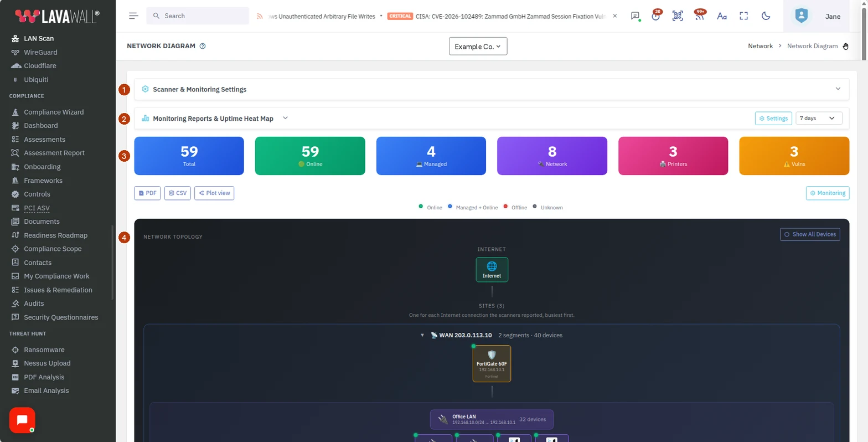Toggle Show All Devices
Screen dimensions: 868x442
coord(810,234)
